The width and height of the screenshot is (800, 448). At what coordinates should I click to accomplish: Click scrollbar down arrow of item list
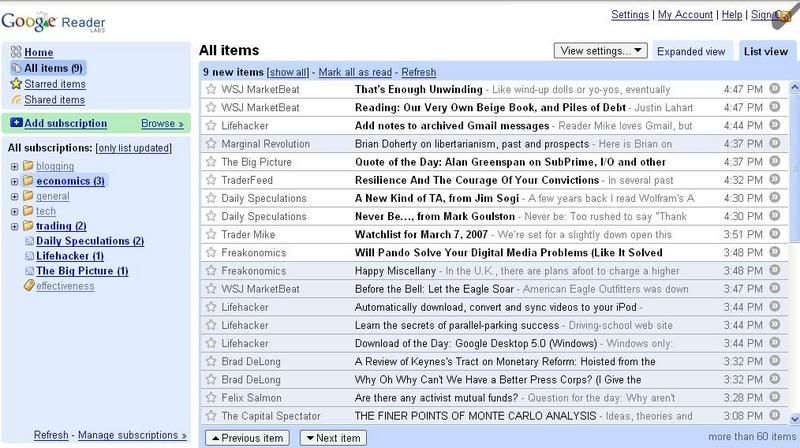pos(794,419)
